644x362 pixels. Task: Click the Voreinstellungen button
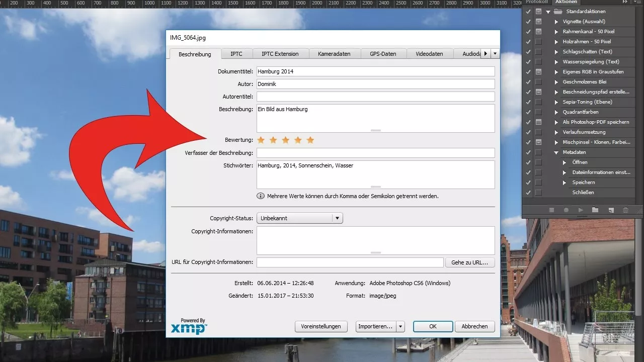[x=321, y=326]
